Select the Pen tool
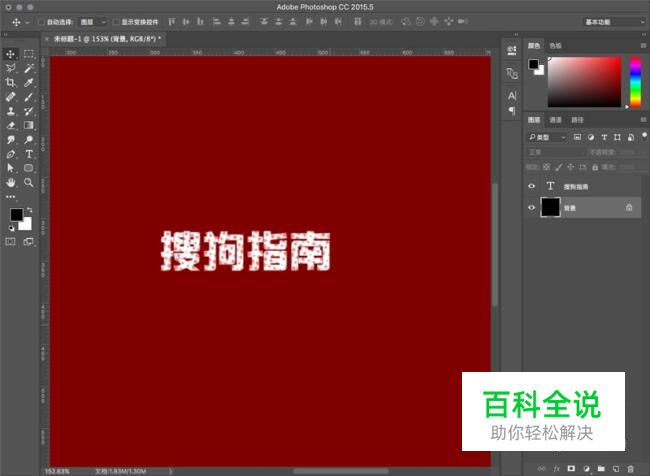Viewport: 650px width, 476px height. 10,154
